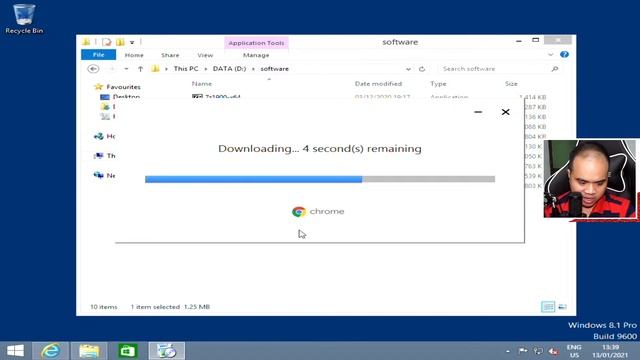This screenshot has height=360, width=640.
Task: Open File Explorer taskbar icon
Action: point(89,351)
